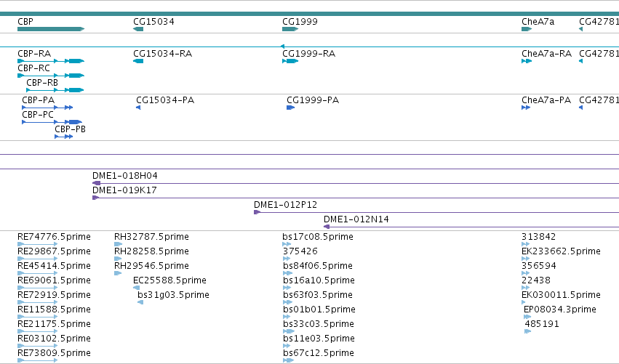Image resolution: width=619 pixels, height=364 pixels.
Task: Click the CheA7a gene arrow glyph
Action: [527, 29]
